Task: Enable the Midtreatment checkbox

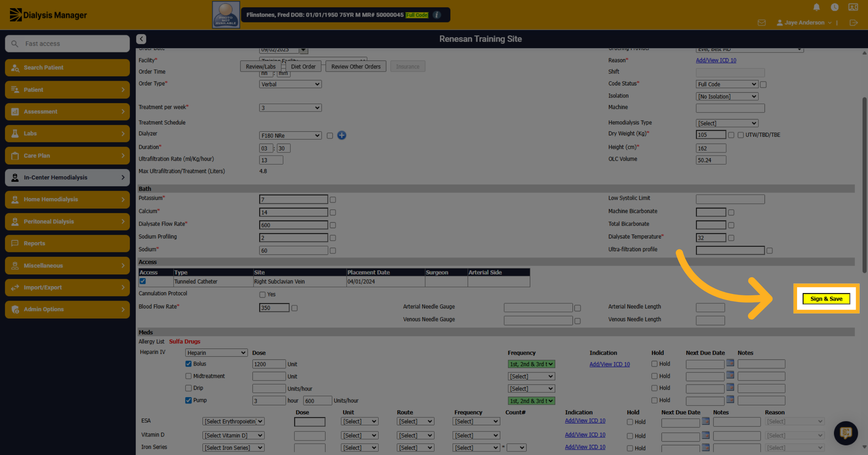Action: click(x=188, y=376)
